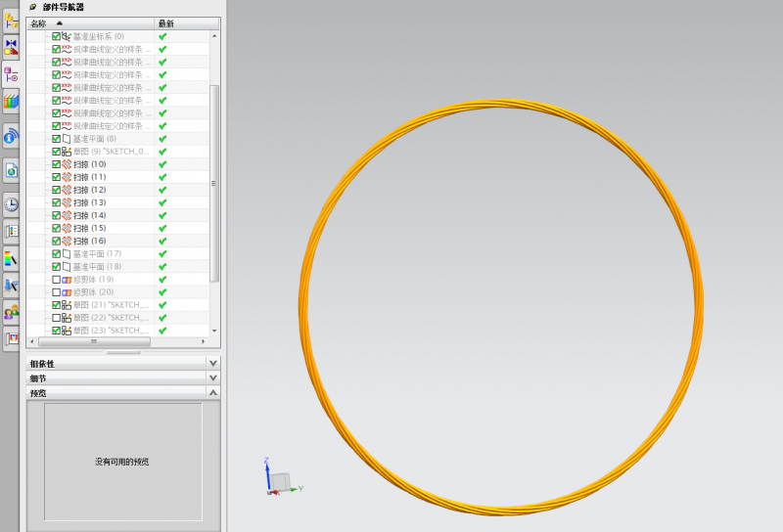
Task: Select the orange ring model in the viewport
Action: (x=499, y=103)
